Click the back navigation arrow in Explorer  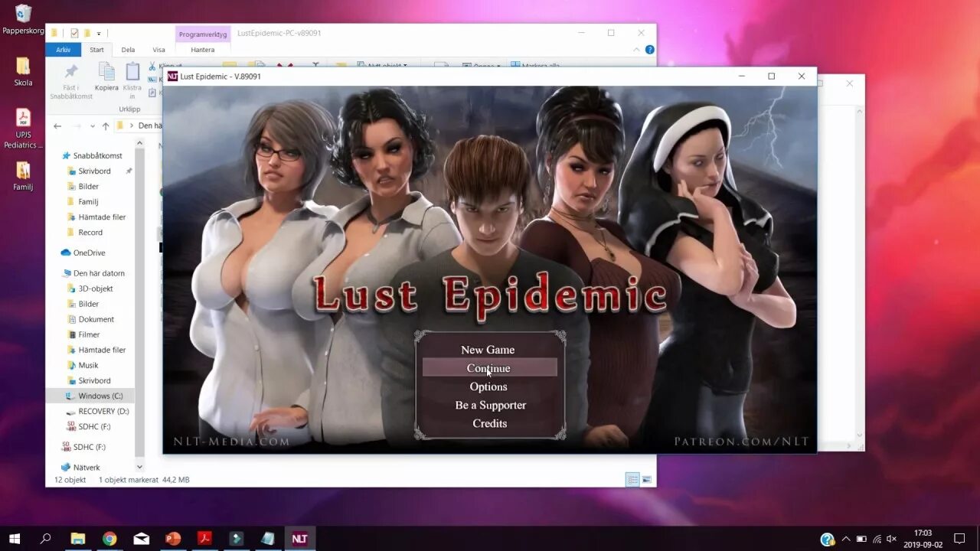pyautogui.click(x=57, y=126)
